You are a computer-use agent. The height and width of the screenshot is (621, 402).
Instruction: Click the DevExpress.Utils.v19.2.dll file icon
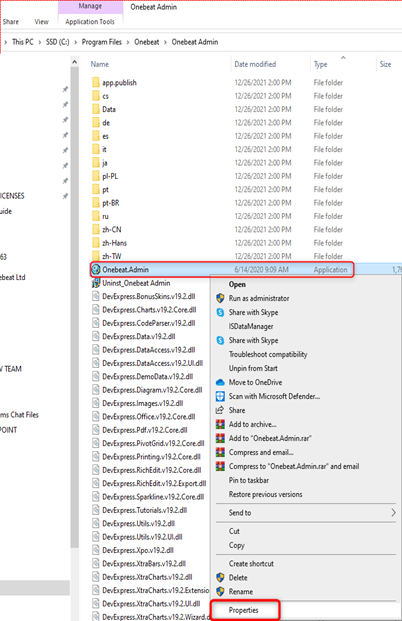coord(95,524)
